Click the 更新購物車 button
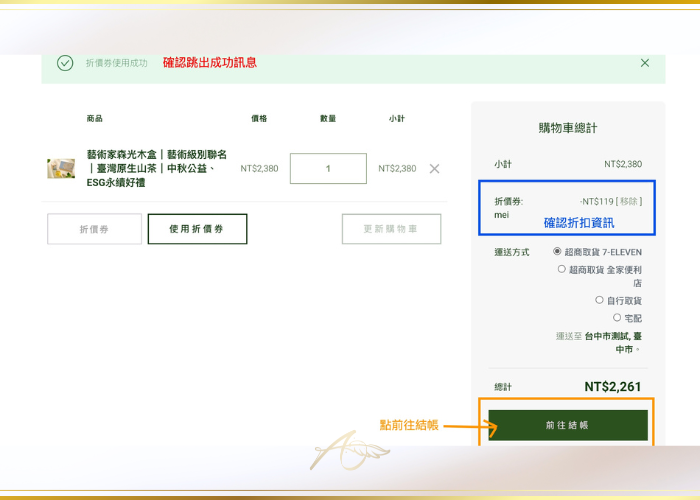The image size is (700, 500). click(391, 229)
